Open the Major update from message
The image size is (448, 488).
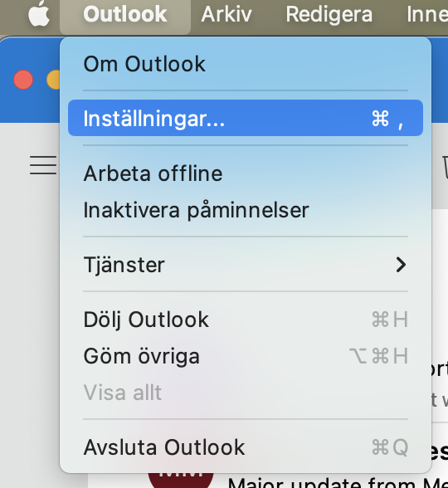point(338,482)
